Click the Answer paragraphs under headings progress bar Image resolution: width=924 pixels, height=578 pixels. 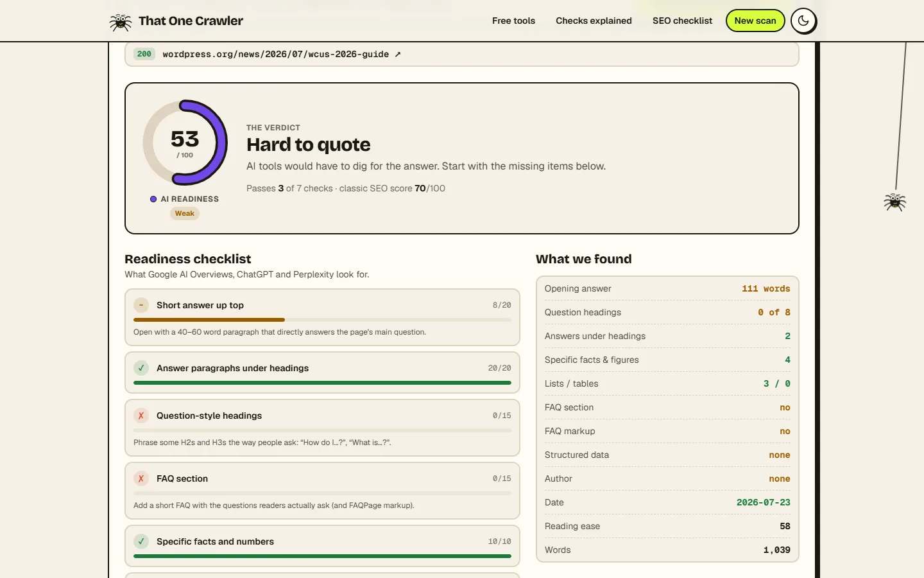[x=322, y=383]
